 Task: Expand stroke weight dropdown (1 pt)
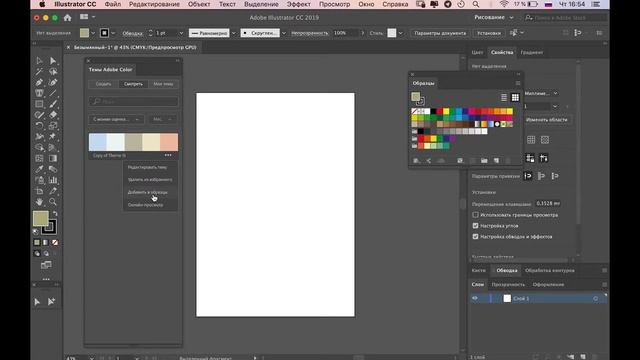click(181, 33)
